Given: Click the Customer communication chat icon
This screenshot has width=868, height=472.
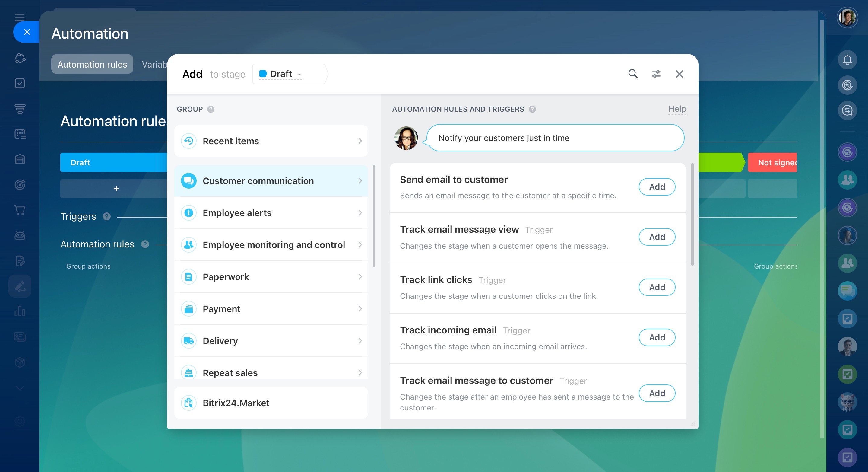Looking at the screenshot, I should (189, 181).
